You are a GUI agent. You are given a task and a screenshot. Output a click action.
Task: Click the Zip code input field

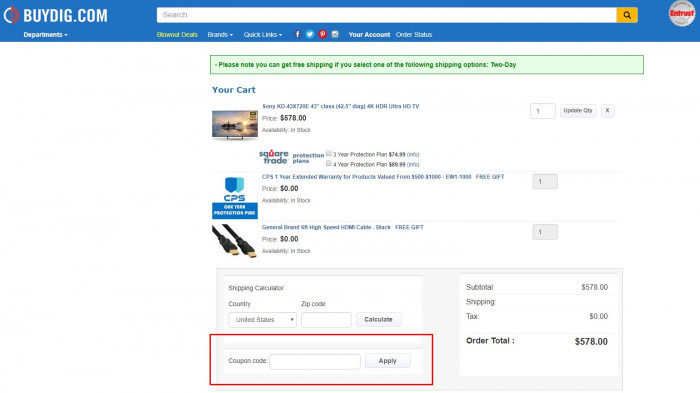click(326, 320)
